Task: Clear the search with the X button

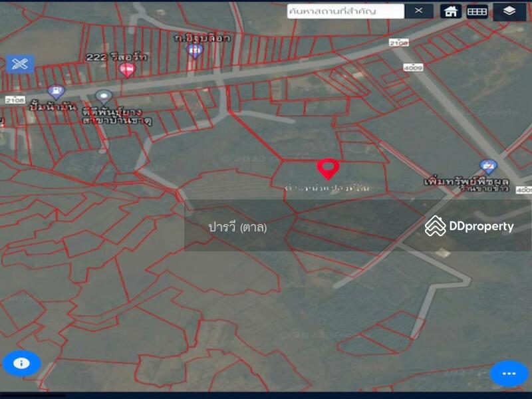Action: point(420,10)
